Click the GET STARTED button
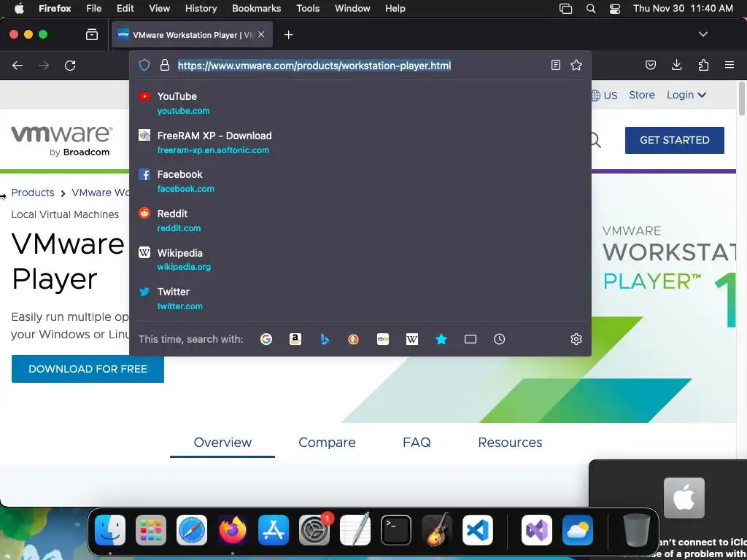The height and width of the screenshot is (560, 747). coord(675,140)
